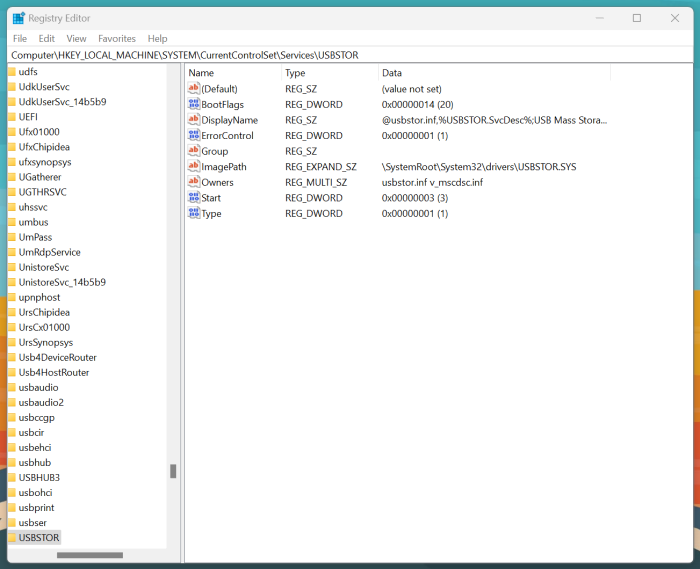700x569 pixels.
Task: Select the UrsChipidea key
Action: tap(44, 312)
